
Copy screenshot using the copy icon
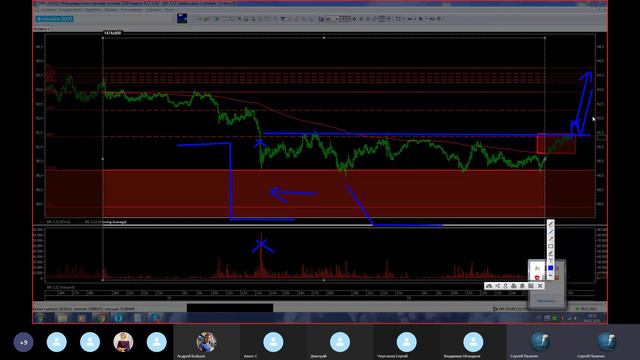(x=522, y=286)
